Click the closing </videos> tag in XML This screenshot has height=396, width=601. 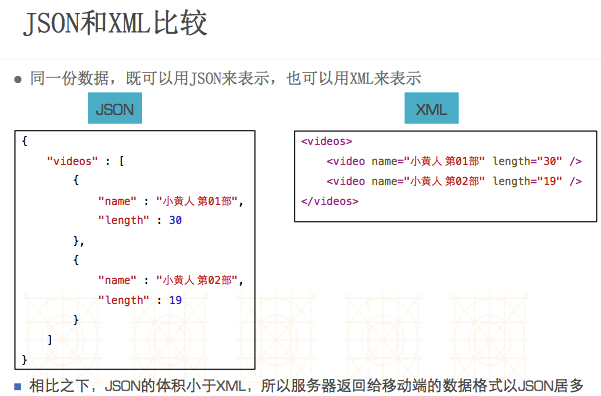pos(330,201)
